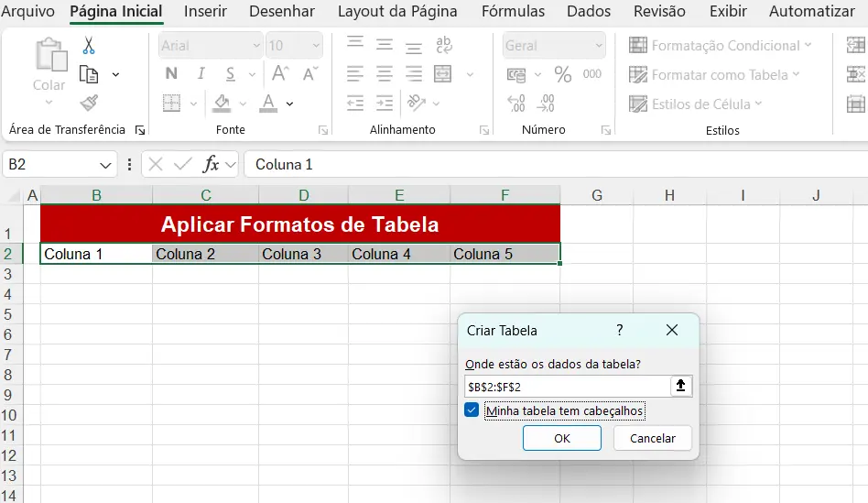The height and width of the screenshot is (503, 868).
Task: Open the underline style dropdown arrow
Action: 252,74
